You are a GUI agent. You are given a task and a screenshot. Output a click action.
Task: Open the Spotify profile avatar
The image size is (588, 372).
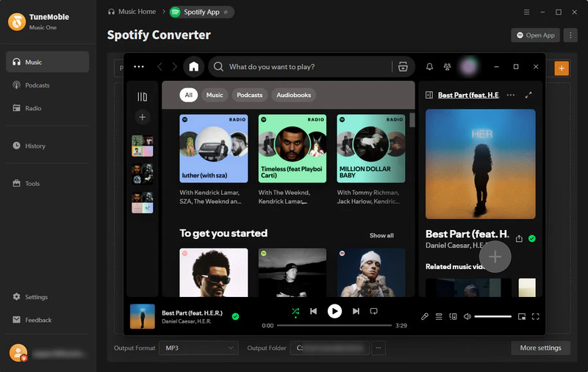pyautogui.click(x=468, y=67)
